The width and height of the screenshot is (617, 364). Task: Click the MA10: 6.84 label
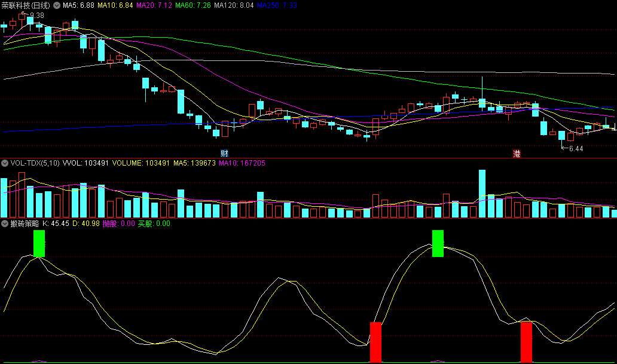(x=115, y=5)
